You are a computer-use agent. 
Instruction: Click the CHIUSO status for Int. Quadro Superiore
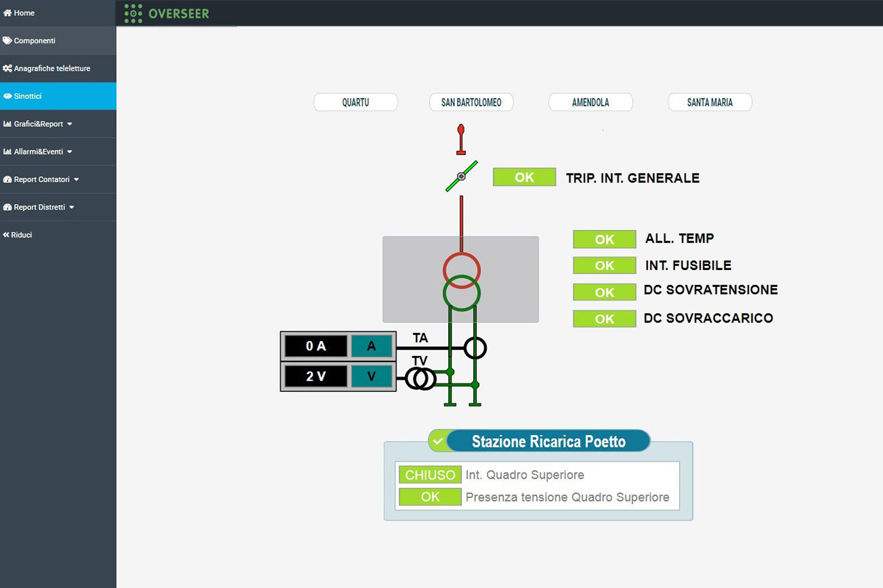(430, 475)
